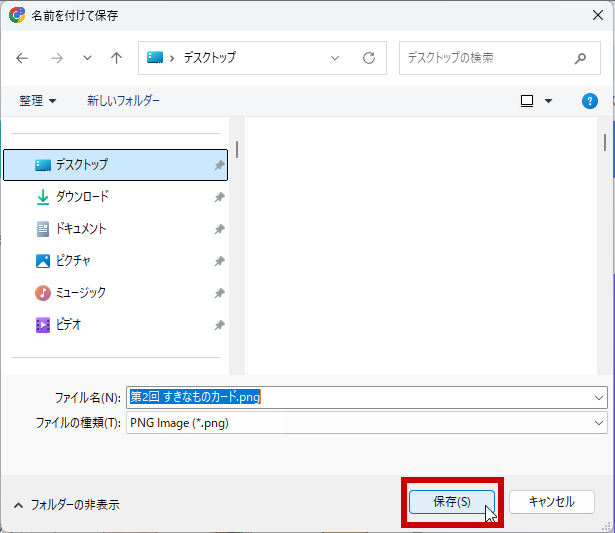Expand the ファイル名 dropdown arrow

599,398
